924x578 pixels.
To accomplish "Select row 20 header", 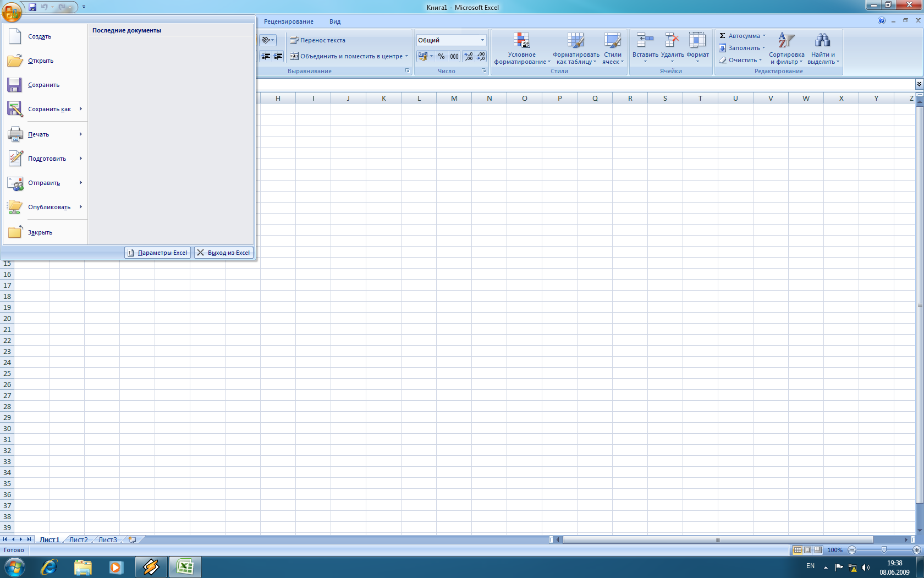I will (x=7, y=318).
